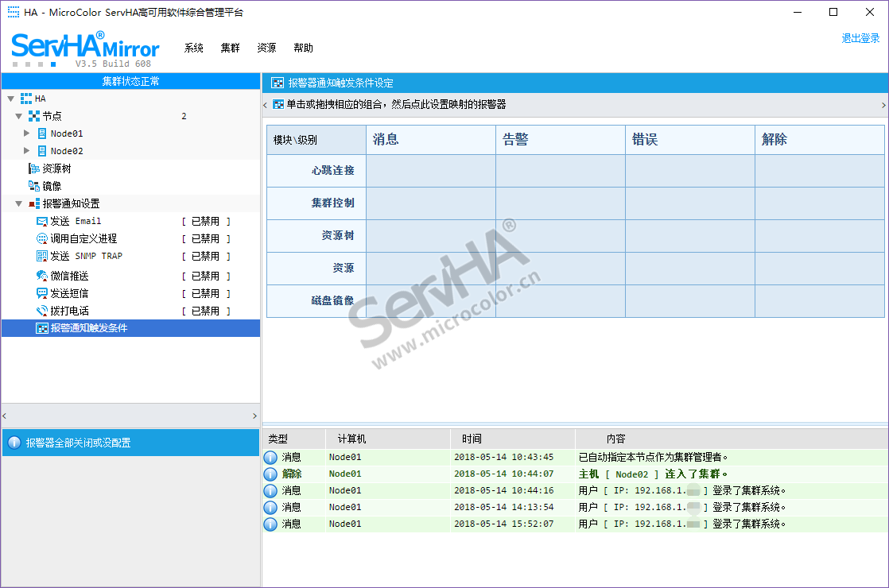
Task: Click the mirror (镜像) icon
Action: coord(34,186)
